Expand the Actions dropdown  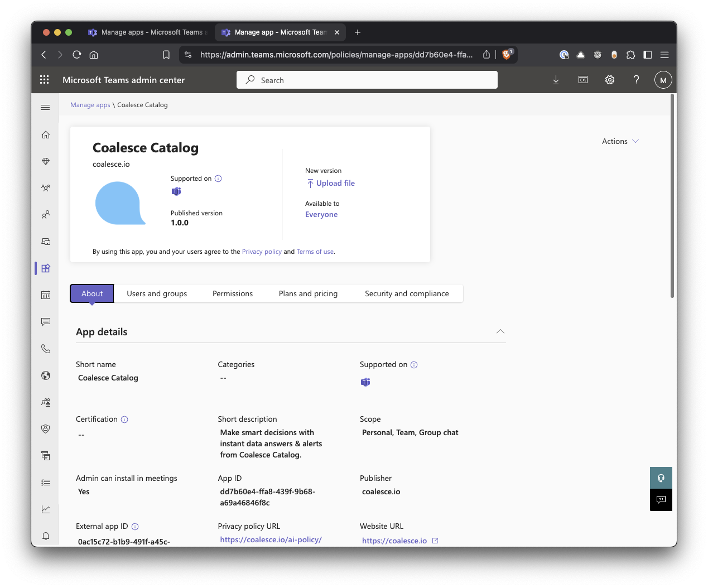point(620,141)
